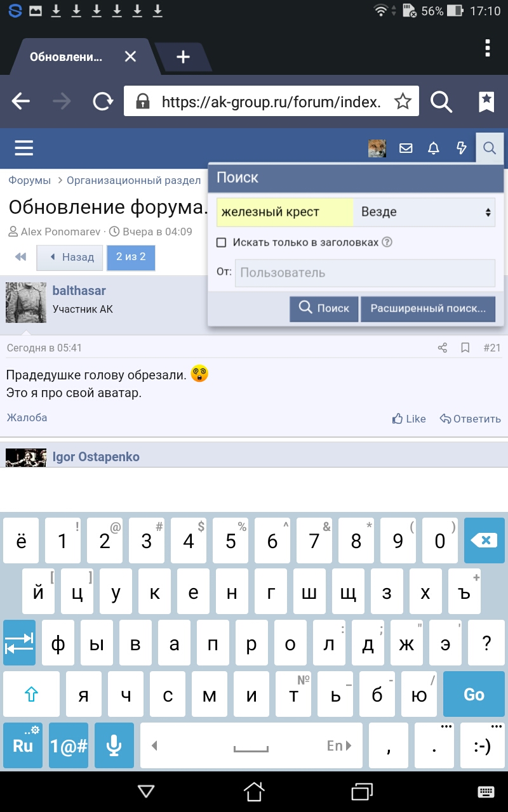Reload the page with the refresh icon
The width and height of the screenshot is (508, 812).
pos(103,101)
